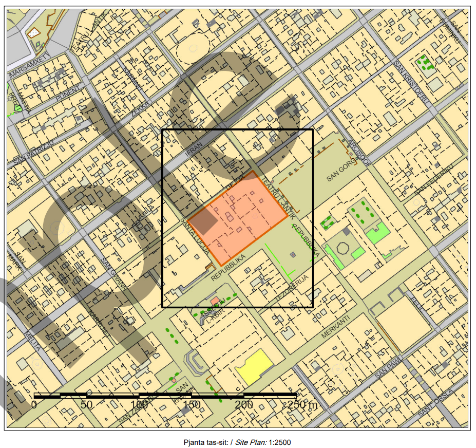Click the ARCISQOF street label
The width and height of the screenshot is (476, 448).
click(x=359, y=153)
